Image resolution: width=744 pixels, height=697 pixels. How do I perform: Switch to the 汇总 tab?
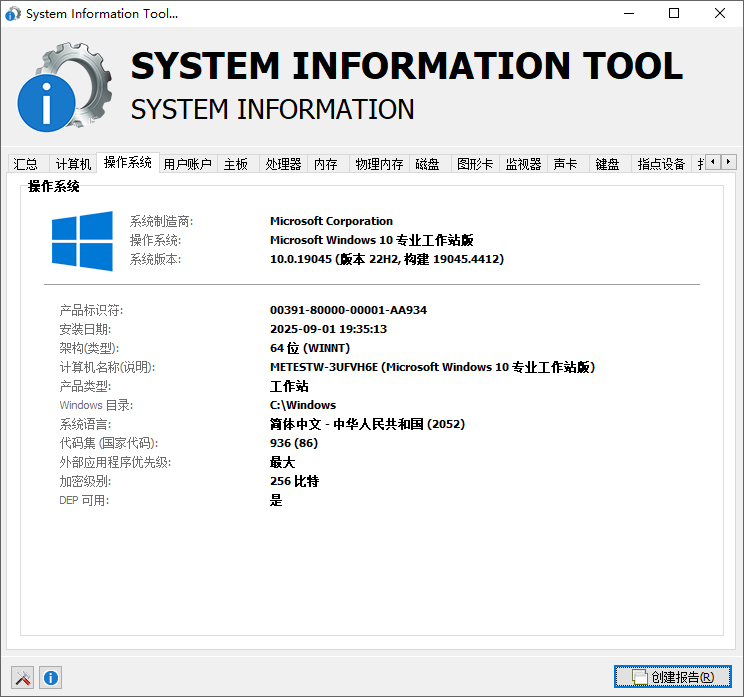(28, 164)
